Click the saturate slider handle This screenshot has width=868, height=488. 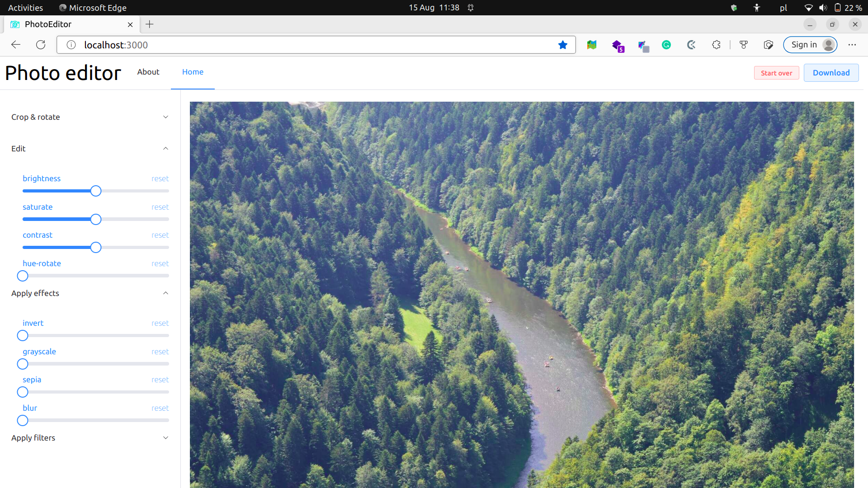(x=96, y=220)
